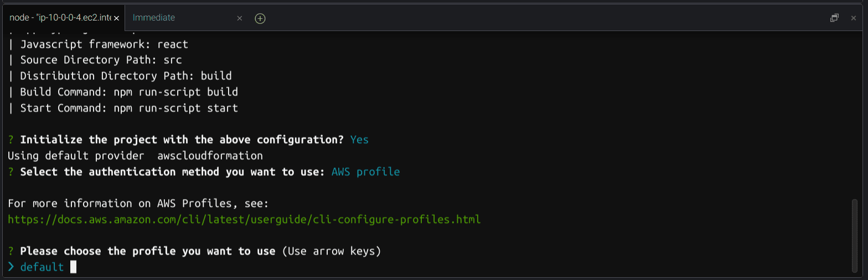Click question mark before Initialize prompt

click(x=11, y=140)
